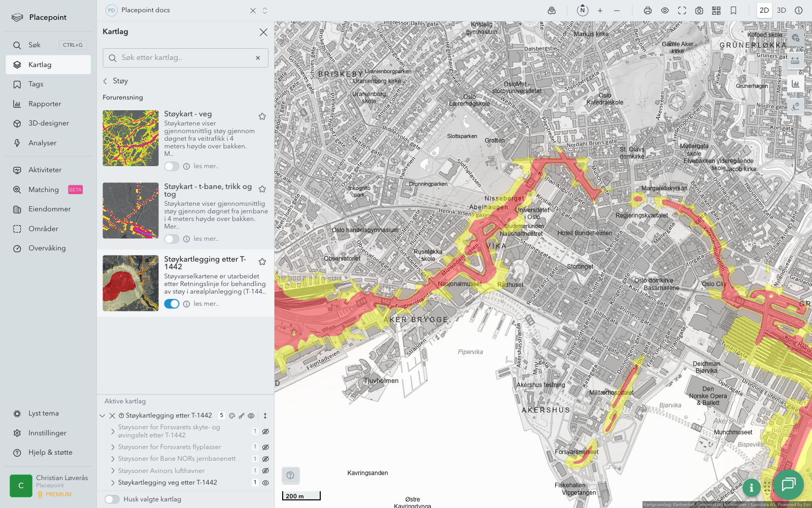The image size is (812, 508).
Task: Toggle Husk valgte kartlag switch
Action: click(x=112, y=499)
